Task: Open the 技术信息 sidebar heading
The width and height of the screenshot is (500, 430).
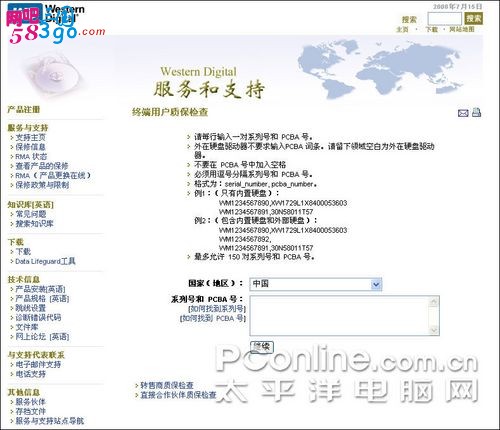Action: pyautogui.click(x=24, y=279)
